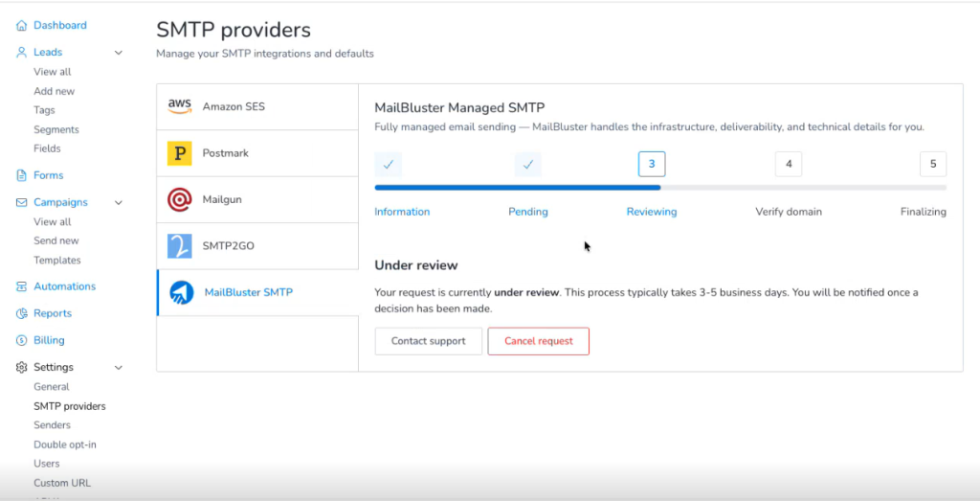
Task: Open Leads View all
Action: [x=53, y=72]
